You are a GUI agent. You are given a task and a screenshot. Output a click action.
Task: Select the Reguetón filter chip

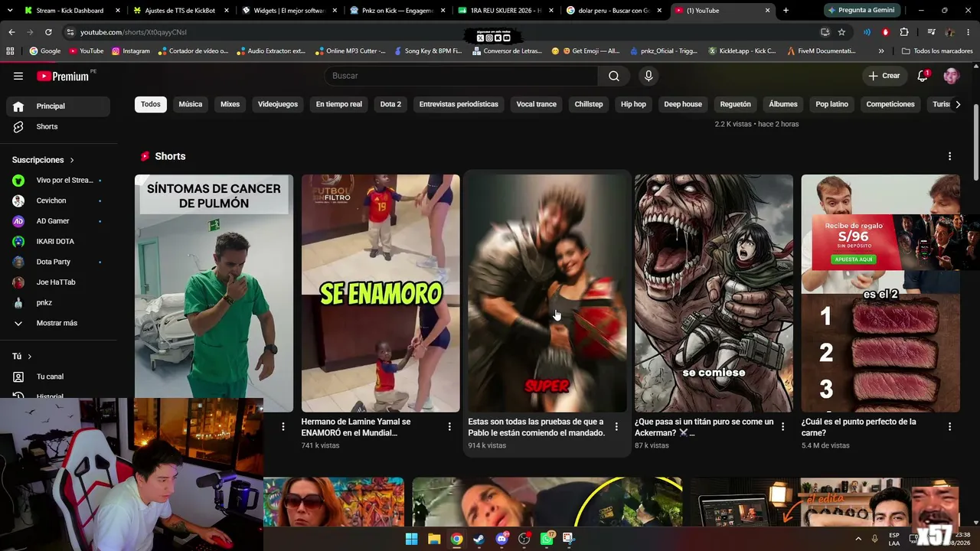click(x=735, y=104)
